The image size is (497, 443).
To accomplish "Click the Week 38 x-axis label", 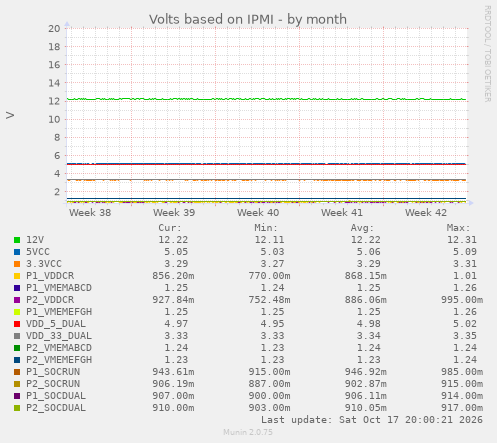I will tap(90, 213).
